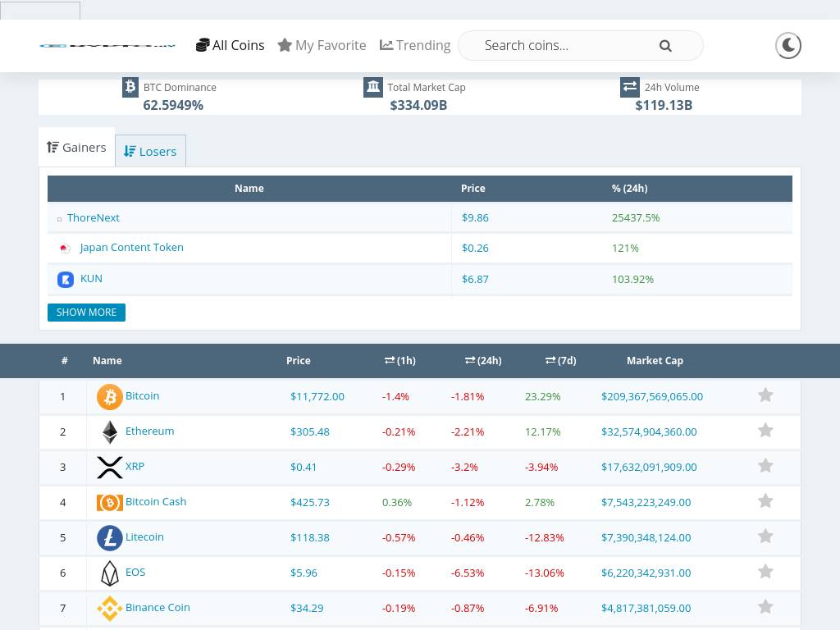This screenshot has width=840, height=630.
Task: Click the Bitcoin coin logo
Action: (109, 397)
